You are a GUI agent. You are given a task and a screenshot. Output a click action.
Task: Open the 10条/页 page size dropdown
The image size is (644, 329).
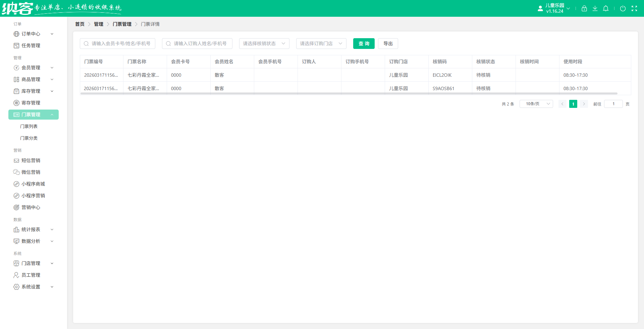coord(536,104)
